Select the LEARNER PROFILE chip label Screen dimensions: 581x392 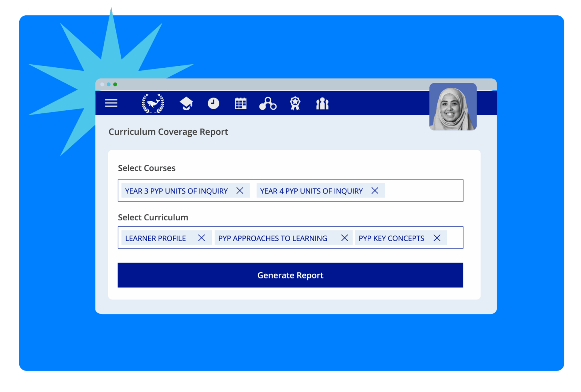pos(155,238)
